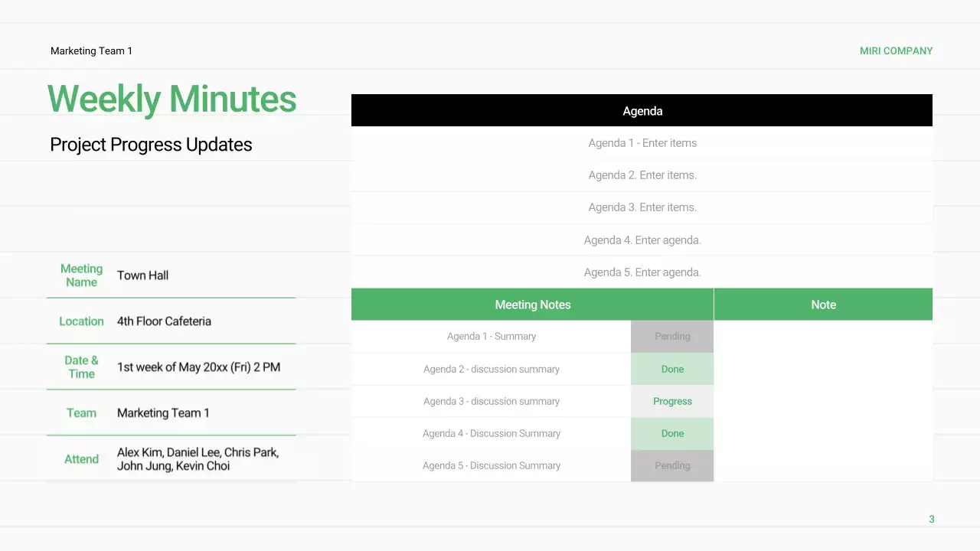The width and height of the screenshot is (980, 551).
Task: Click the Progress status cell
Action: 672,401
